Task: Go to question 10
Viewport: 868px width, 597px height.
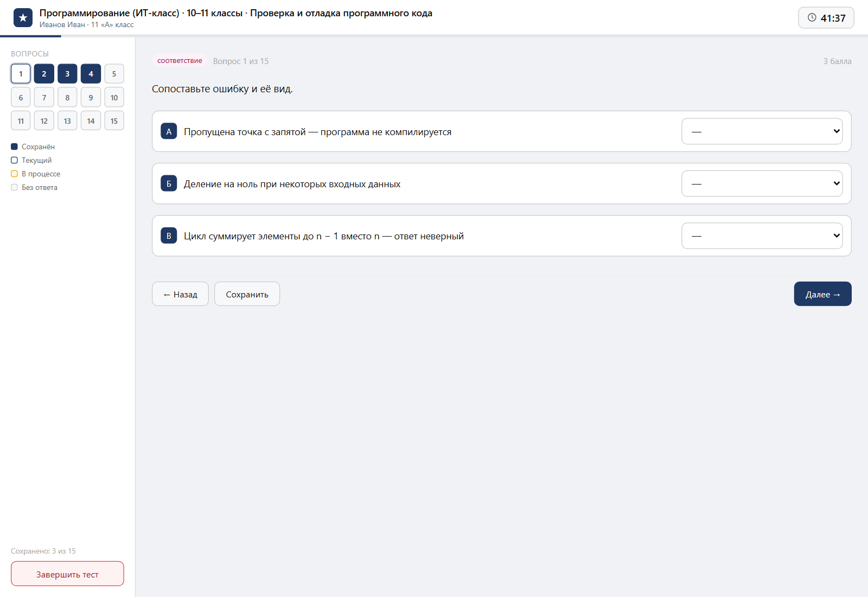Action: [114, 98]
